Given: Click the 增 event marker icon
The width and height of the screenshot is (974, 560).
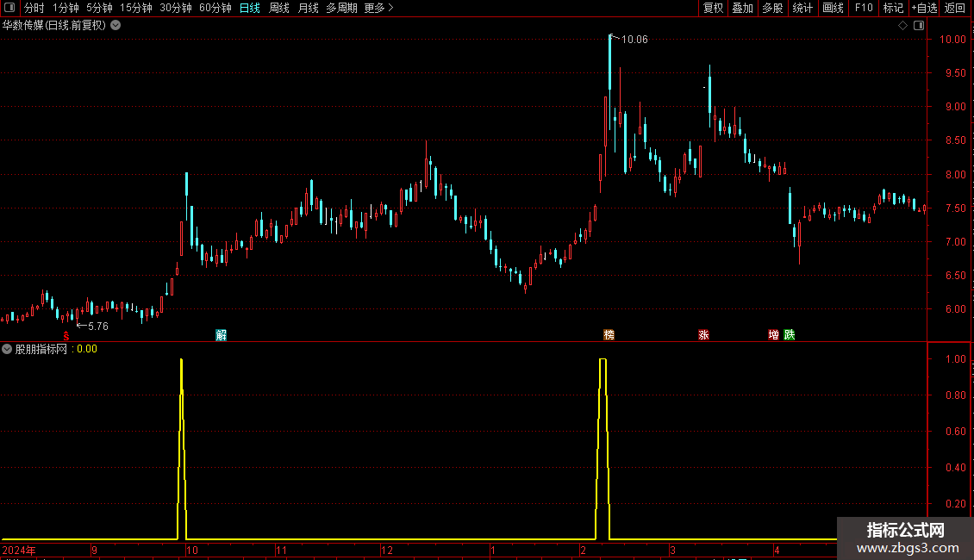Looking at the screenshot, I should pyautogui.click(x=773, y=335).
